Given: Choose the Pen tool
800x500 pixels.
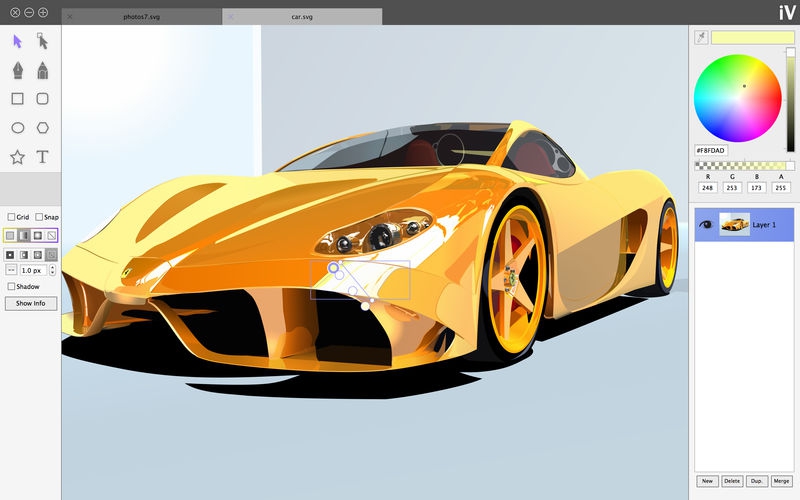Looking at the screenshot, I should pyautogui.click(x=17, y=70).
